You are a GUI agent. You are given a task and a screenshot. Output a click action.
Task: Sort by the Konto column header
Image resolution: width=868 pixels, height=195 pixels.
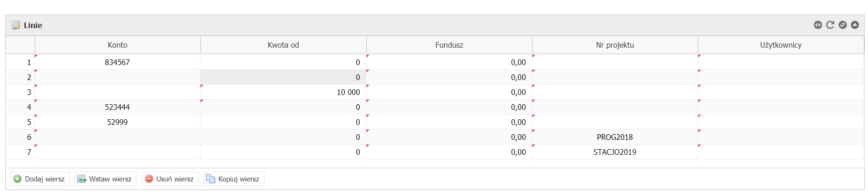click(x=117, y=45)
